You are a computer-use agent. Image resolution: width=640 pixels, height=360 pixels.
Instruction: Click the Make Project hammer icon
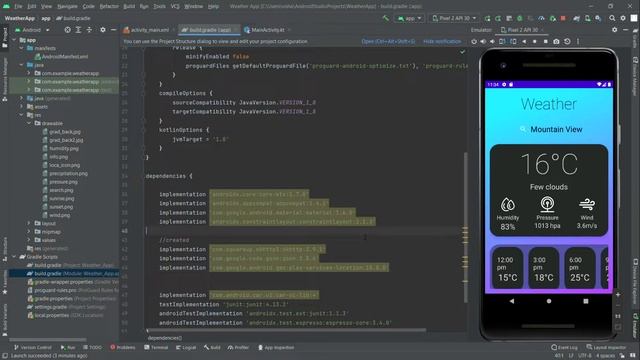coord(385,18)
